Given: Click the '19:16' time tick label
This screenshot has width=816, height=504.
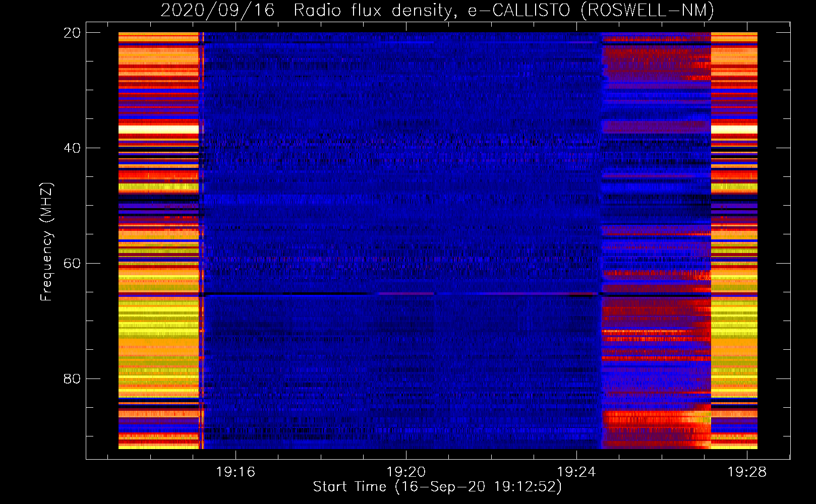Looking at the screenshot, I should [236, 472].
